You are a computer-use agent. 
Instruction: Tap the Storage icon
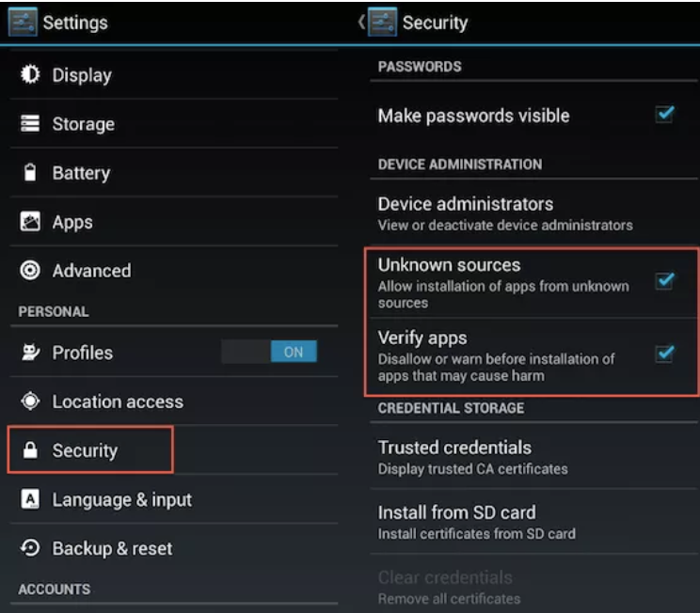pos(30,123)
